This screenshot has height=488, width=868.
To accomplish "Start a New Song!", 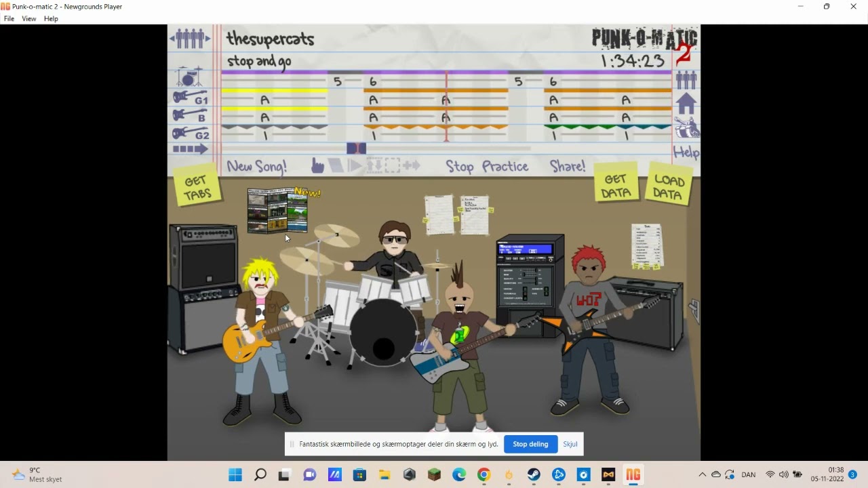I will click(256, 166).
